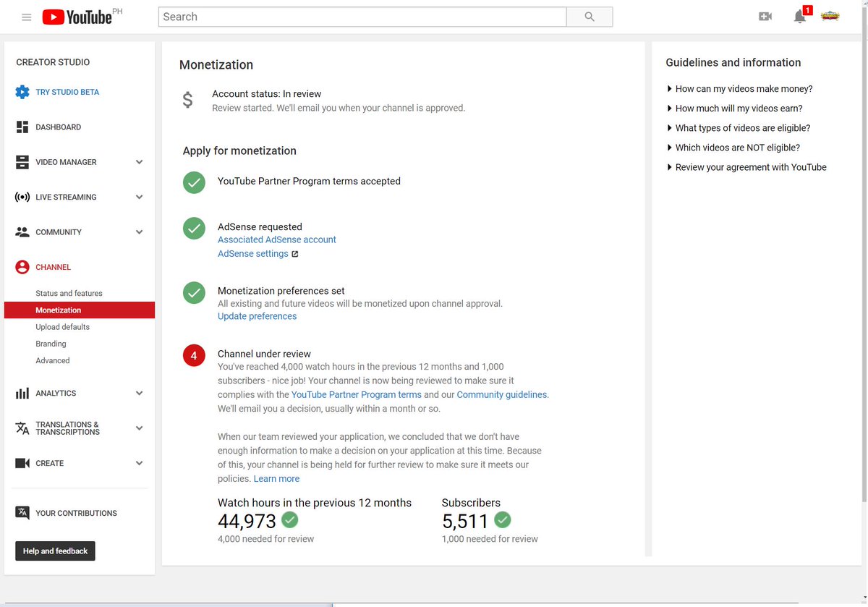Viewport: 868px width, 607px height.
Task: Click the '1,000 needed for review' text
Action: [x=490, y=539]
